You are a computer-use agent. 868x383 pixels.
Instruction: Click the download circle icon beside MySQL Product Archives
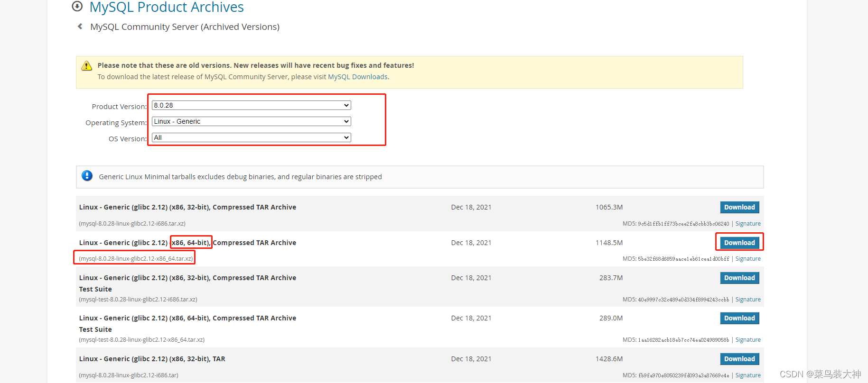pyautogui.click(x=77, y=6)
